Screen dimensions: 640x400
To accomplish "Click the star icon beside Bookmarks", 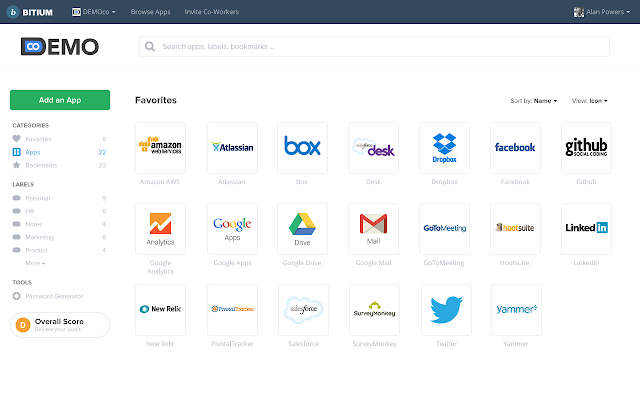I will point(16,165).
